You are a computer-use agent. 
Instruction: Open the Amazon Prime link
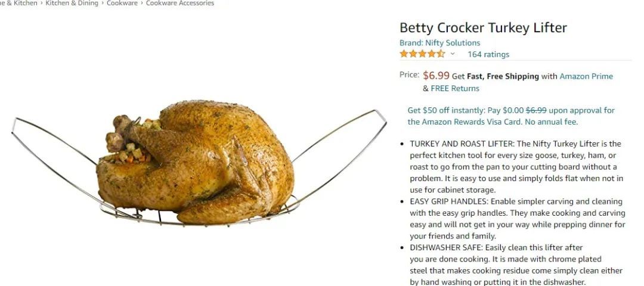click(x=586, y=76)
